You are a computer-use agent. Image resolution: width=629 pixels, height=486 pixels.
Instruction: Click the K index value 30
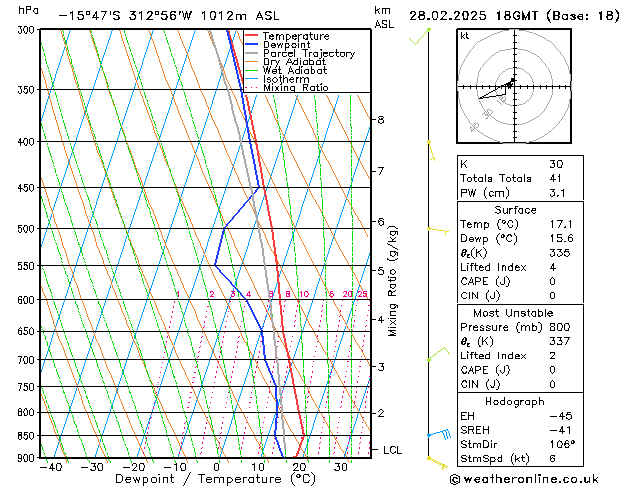(556, 164)
